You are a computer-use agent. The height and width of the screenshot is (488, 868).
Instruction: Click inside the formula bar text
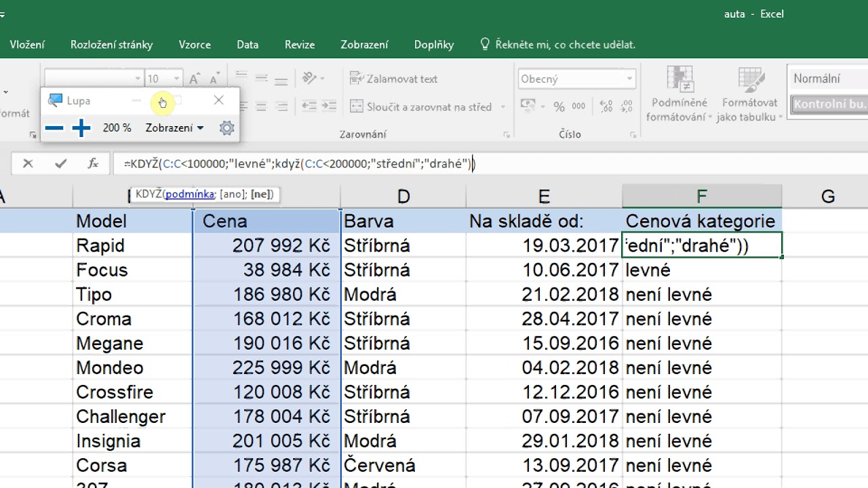point(300,163)
